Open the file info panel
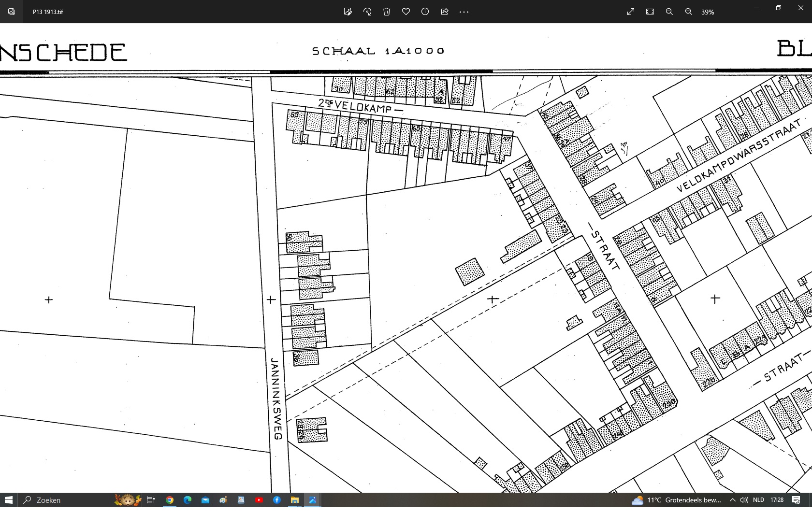Screen dimensions: 812x513 coord(425,12)
